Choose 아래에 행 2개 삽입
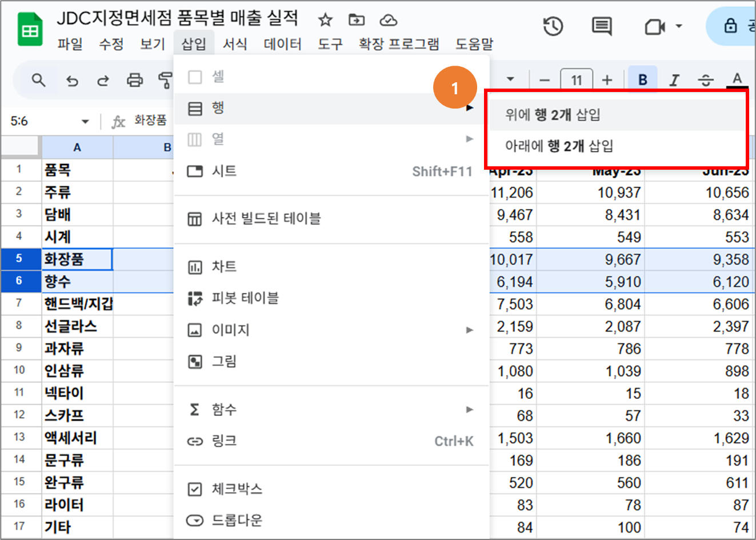756x540 pixels. pyautogui.click(x=616, y=146)
